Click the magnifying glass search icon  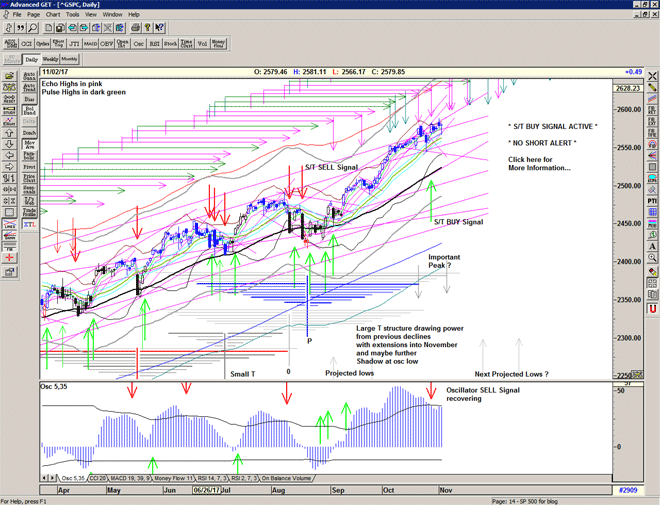(34, 28)
